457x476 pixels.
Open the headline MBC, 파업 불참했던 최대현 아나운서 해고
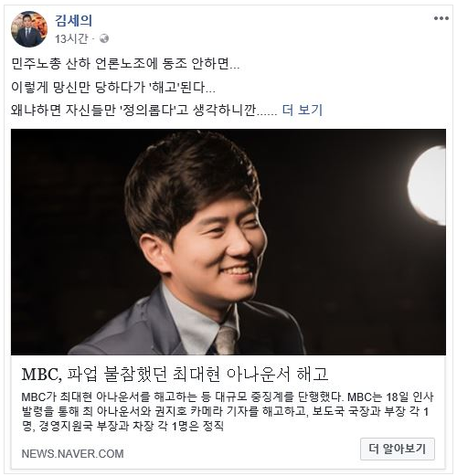tap(175, 375)
